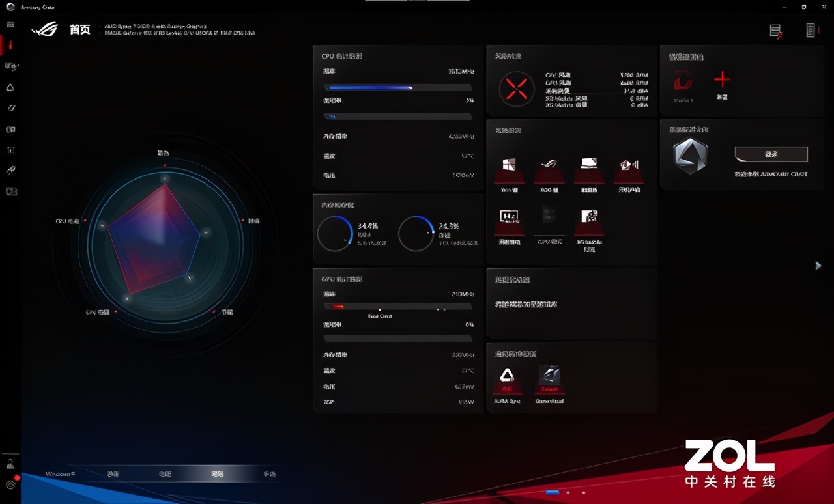
Task: Click the top node of the radar chart
Action: pos(165,178)
